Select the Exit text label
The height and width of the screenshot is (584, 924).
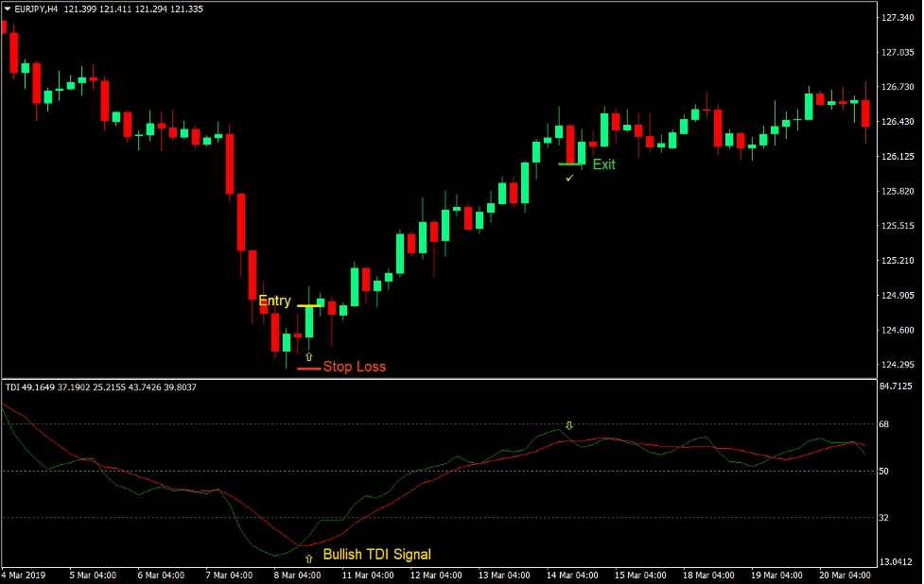point(603,163)
